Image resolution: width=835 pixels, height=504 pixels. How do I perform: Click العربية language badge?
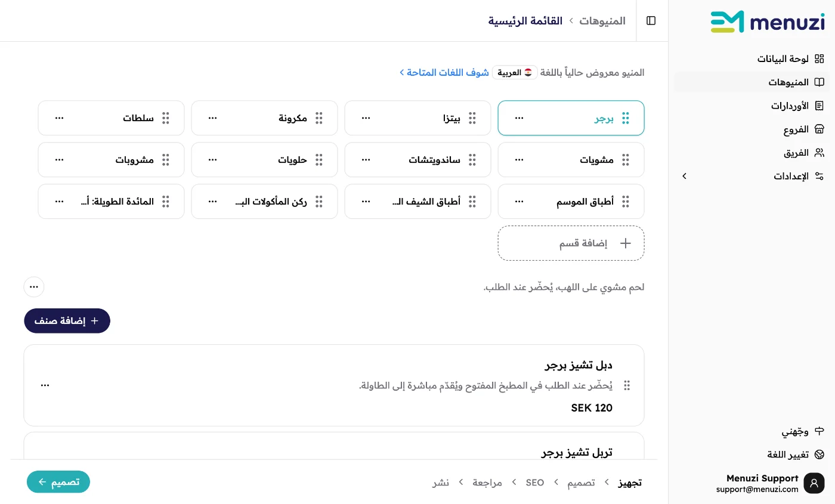515,72
